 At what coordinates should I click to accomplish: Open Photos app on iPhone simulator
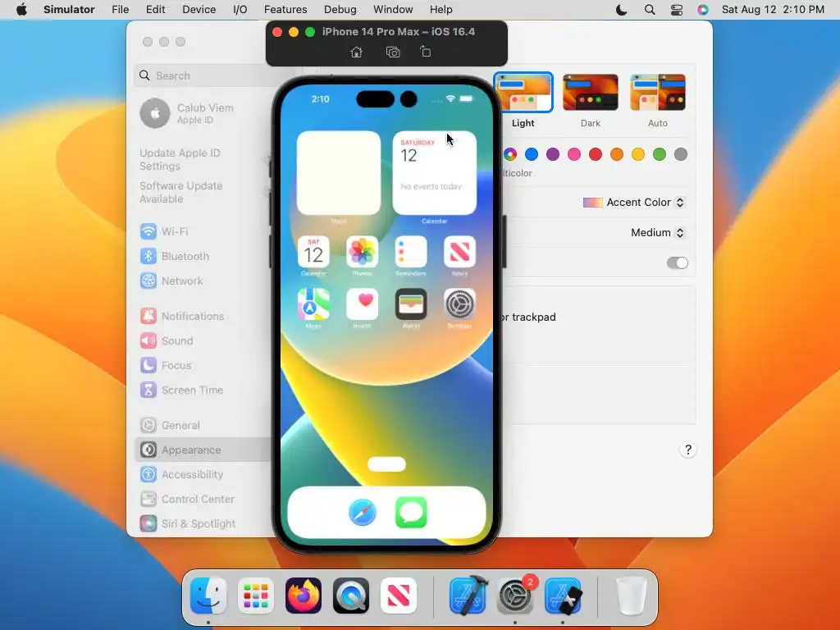pyautogui.click(x=362, y=252)
